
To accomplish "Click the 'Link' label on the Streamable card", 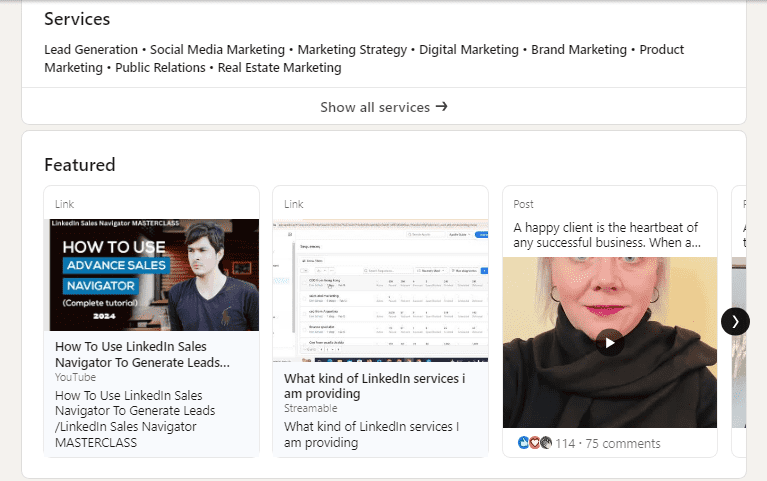I will [x=293, y=204].
